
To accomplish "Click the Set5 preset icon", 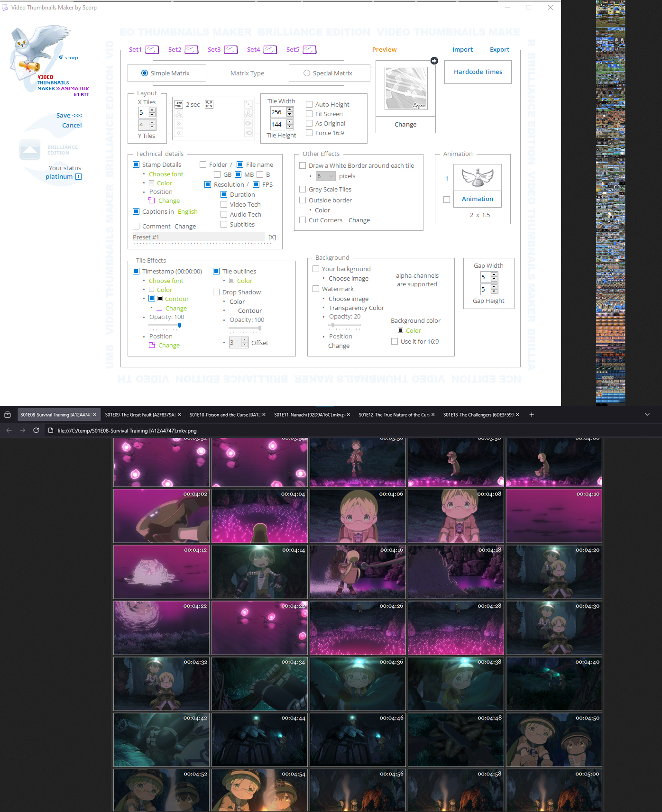I will pyautogui.click(x=309, y=49).
